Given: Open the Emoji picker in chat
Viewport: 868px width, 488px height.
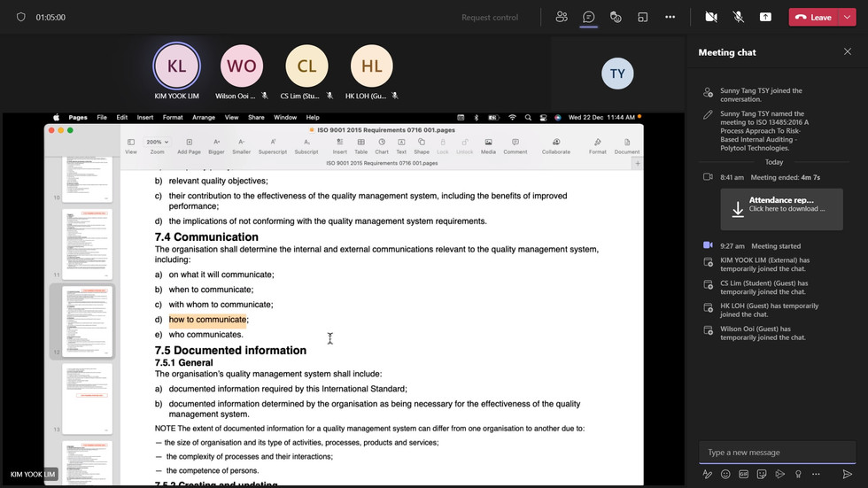Looking at the screenshot, I should coord(725,474).
